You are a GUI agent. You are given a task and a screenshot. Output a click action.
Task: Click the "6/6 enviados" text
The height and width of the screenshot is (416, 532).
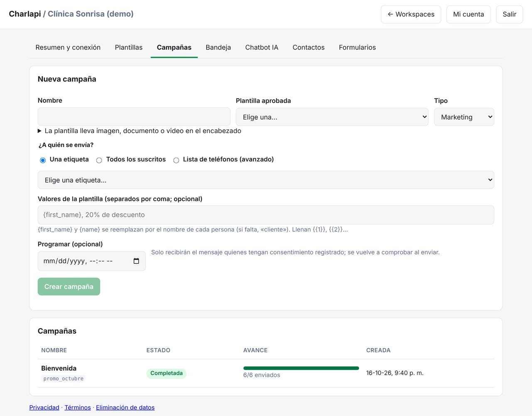click(x=261, y=375)
